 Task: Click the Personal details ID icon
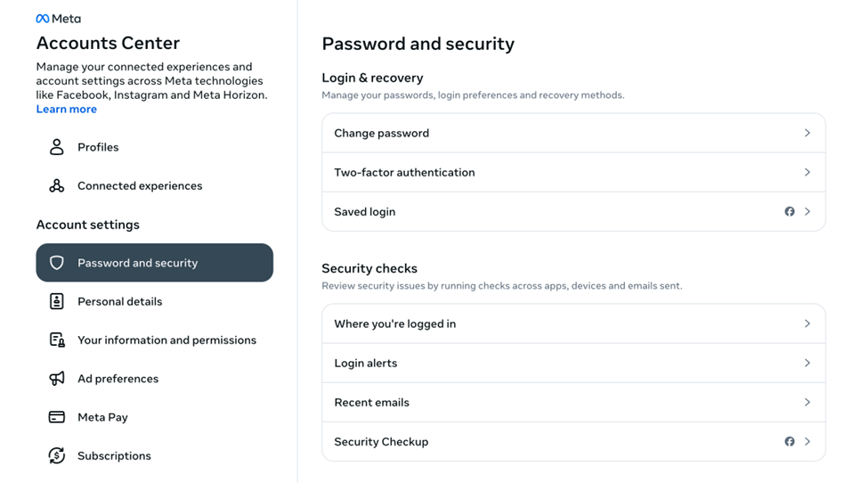click(x=57, y=301)
